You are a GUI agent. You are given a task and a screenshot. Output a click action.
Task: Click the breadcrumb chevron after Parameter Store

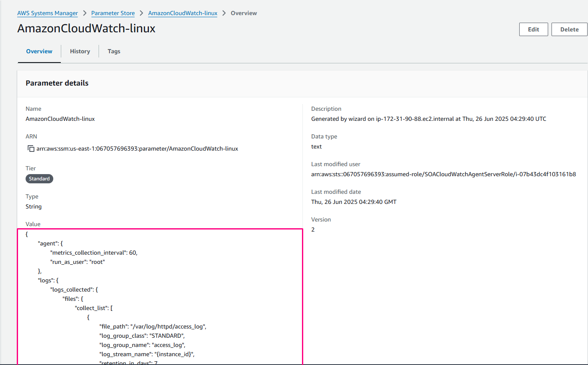click(x=141, y=13)
